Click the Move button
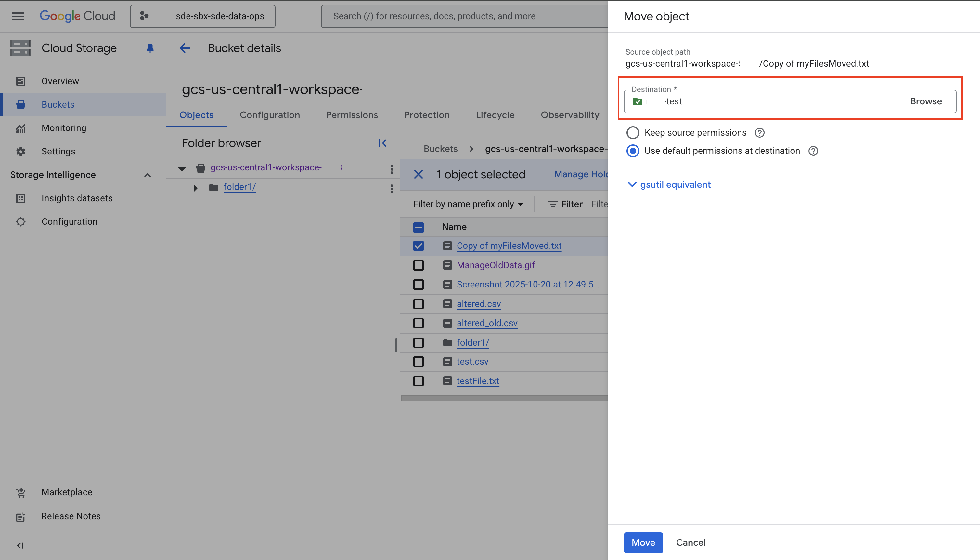The image size is (980, 560). click(x=643, y=542)
